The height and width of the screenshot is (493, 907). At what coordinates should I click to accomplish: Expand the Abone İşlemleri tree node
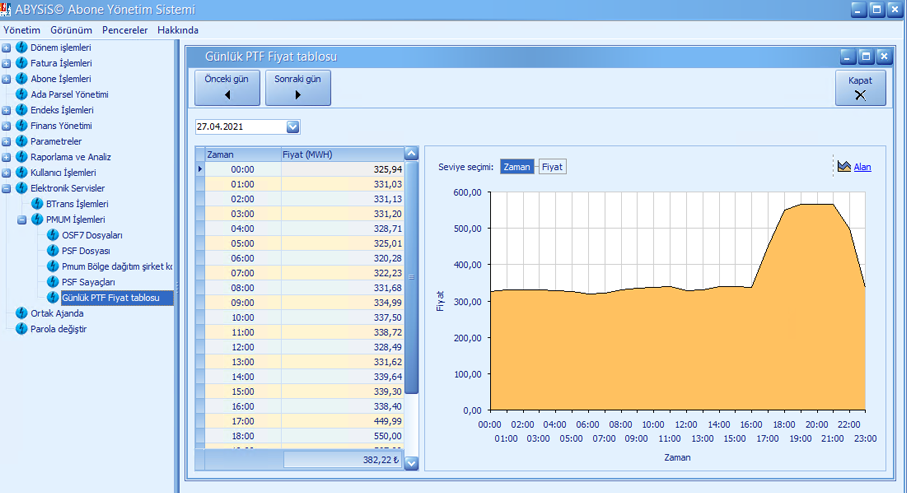[6, 79]
